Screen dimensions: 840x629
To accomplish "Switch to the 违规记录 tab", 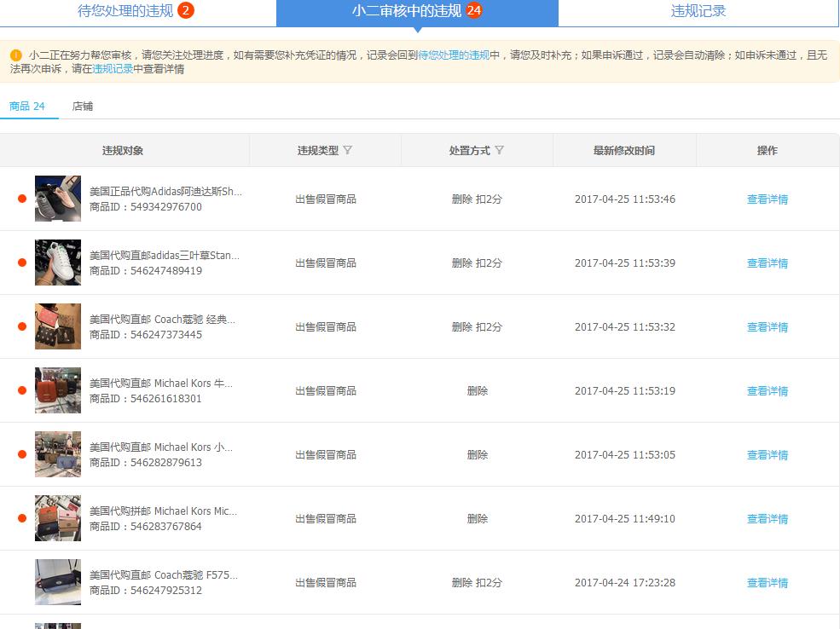I will point(698,11).
